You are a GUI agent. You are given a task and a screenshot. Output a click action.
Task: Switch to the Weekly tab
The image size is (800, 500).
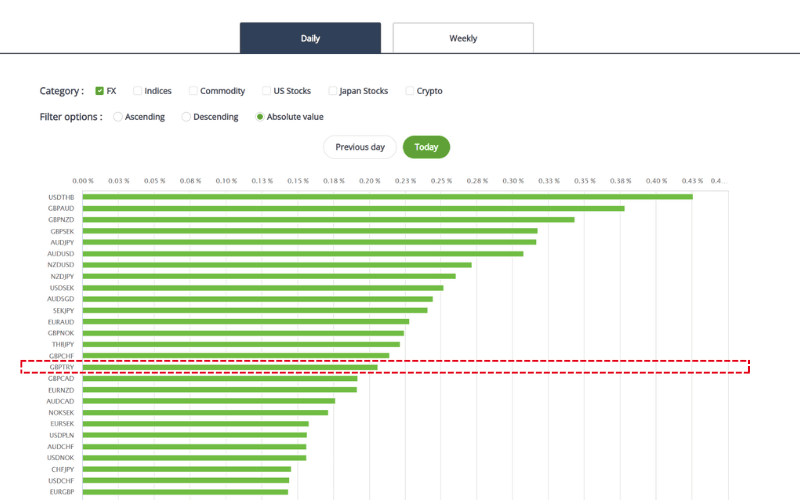pos(463,38)
